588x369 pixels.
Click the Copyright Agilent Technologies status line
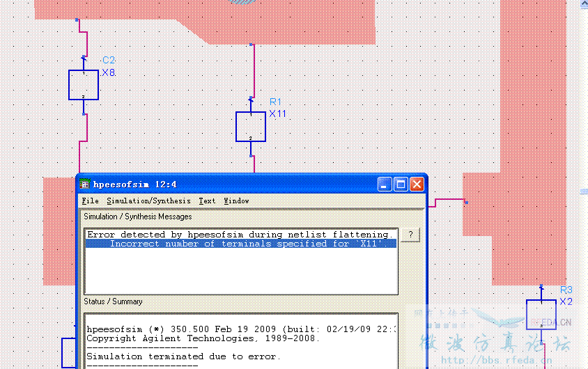203,338
